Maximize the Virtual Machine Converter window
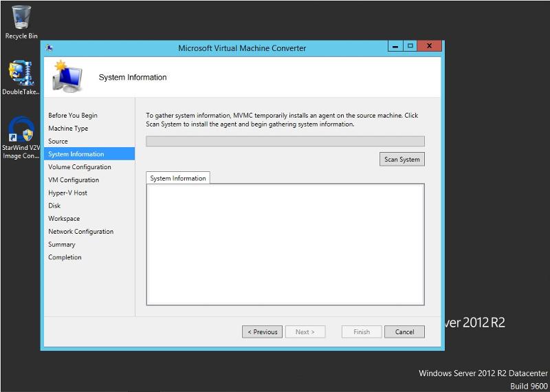550x392 pixels. [x=410, y=46]
